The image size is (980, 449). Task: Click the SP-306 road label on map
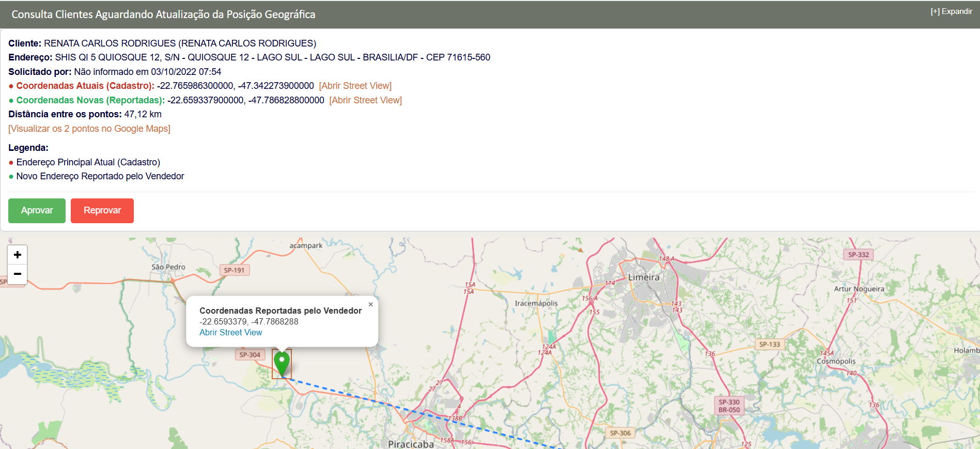pos(620,433)
